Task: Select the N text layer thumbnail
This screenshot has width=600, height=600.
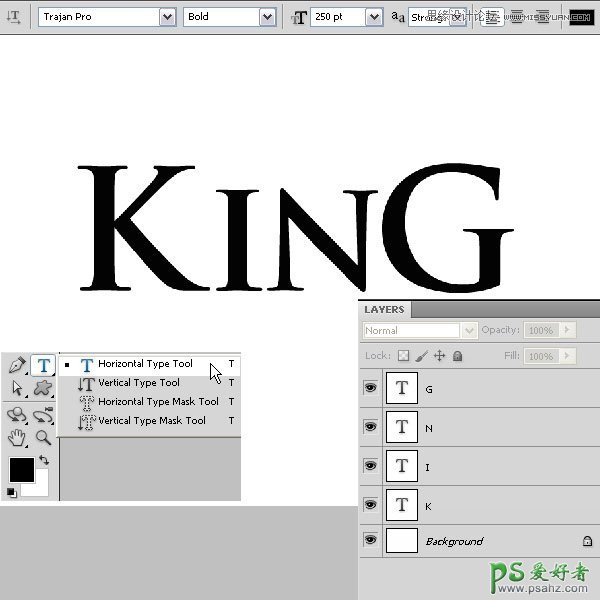Action: (x=402, y=428)
